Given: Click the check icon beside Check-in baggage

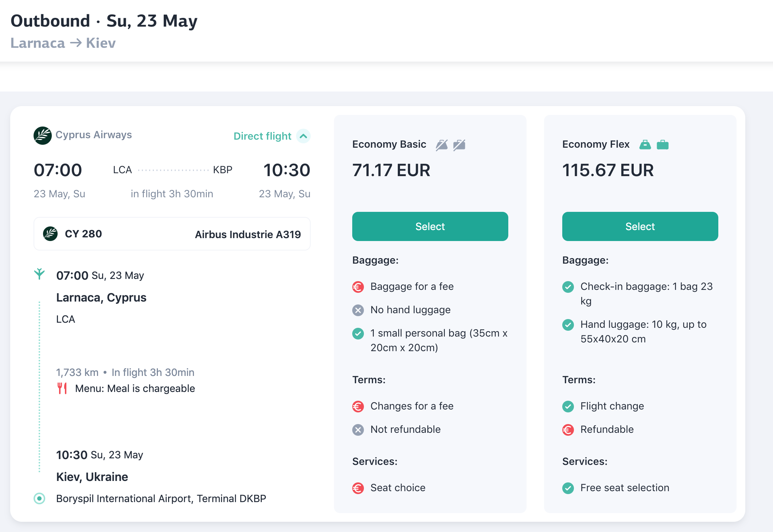Looking at the screenshot, I should 568,287.
